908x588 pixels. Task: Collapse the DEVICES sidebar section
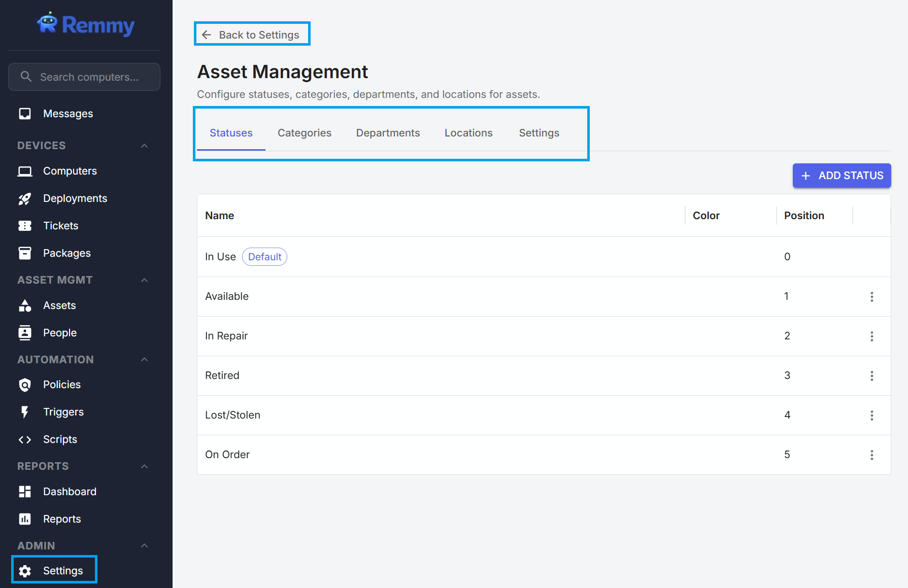144,145
